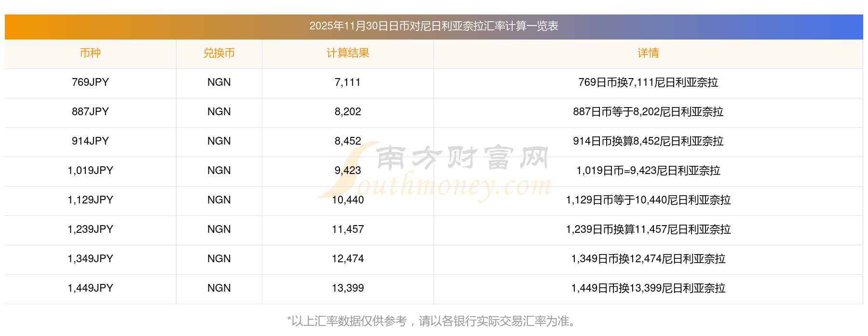Click detail text 1,239日币换算11,457尼日利亚奈拉
This screenshot has height=336, width=868.
648,229
